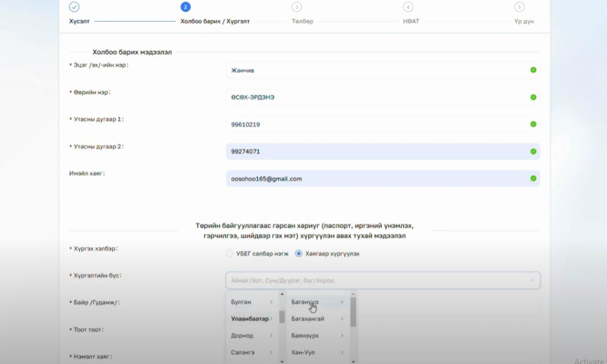
Task: Select Хаягаар хүргүүлэх radio option
Action: click(299, 254)
